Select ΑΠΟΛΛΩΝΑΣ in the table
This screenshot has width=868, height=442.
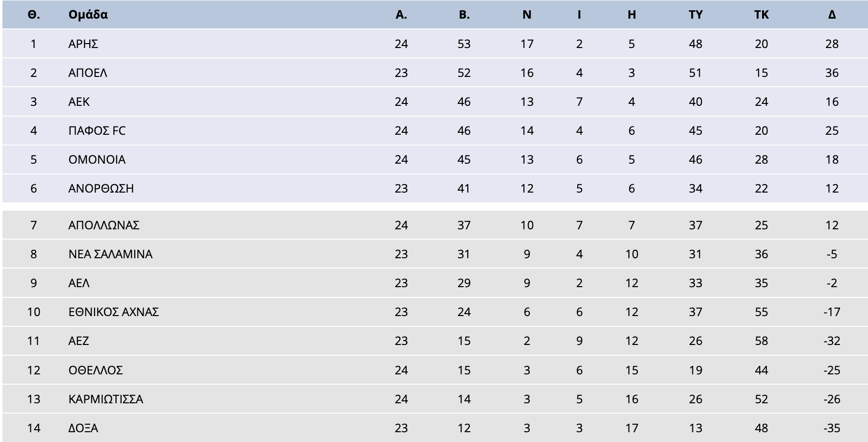(104, 225)
